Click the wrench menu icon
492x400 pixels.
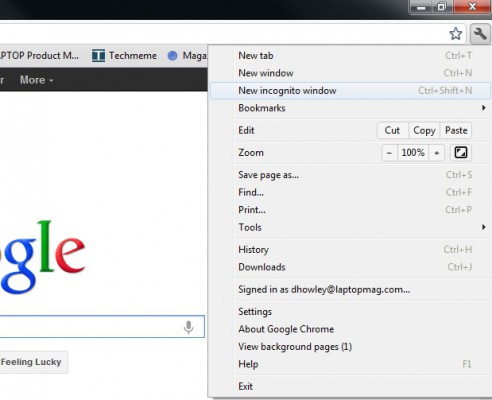[x=480, y=34]
